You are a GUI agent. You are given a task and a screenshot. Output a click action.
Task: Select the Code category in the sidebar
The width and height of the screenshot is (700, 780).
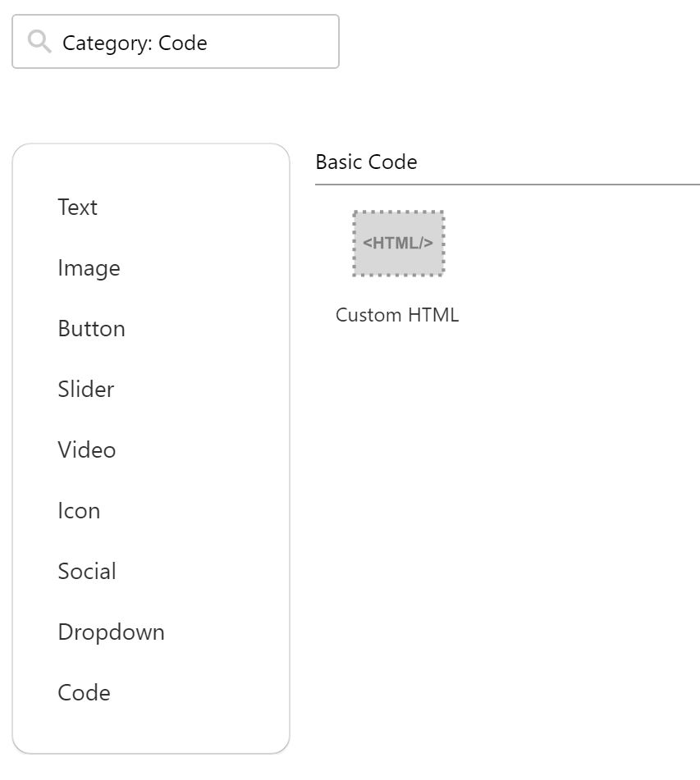tap(85, 693)
